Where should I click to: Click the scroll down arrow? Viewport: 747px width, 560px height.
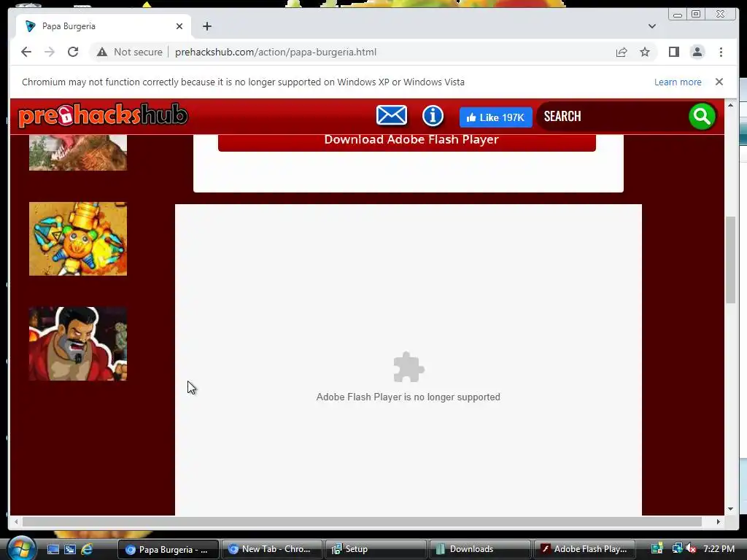click(x=730, y=509)
